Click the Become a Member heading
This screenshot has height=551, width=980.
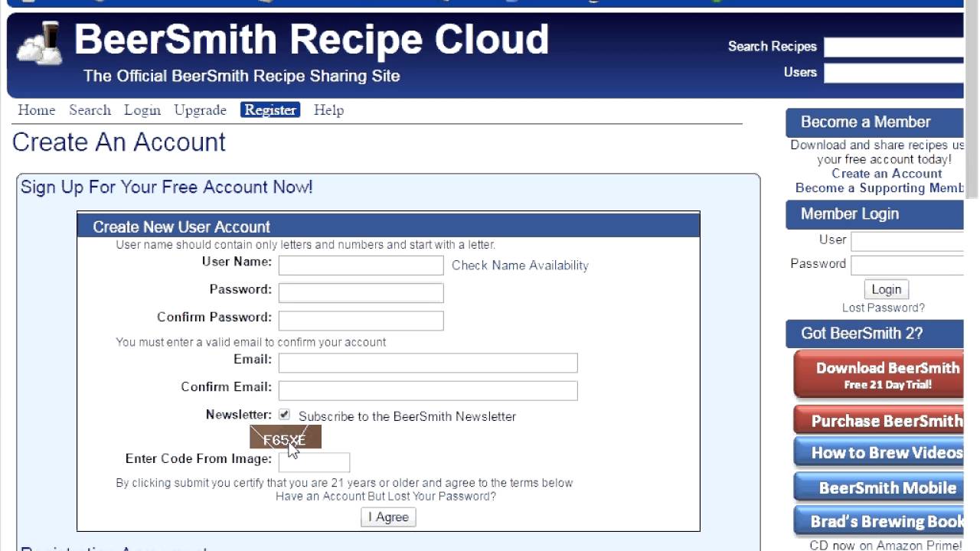[866, 122]
